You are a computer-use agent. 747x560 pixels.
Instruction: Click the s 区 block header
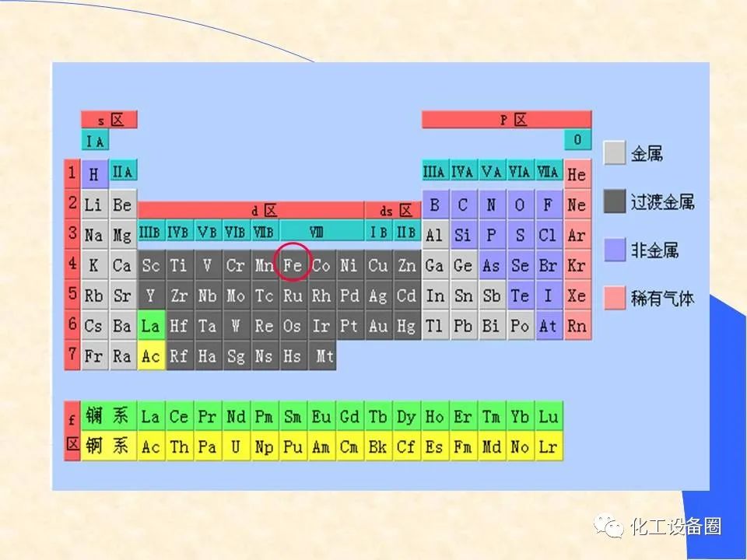coord(109,120)
